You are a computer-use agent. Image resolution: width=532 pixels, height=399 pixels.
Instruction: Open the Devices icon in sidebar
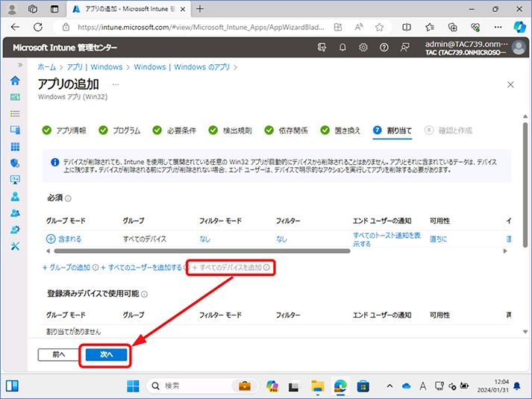(15, 130)
